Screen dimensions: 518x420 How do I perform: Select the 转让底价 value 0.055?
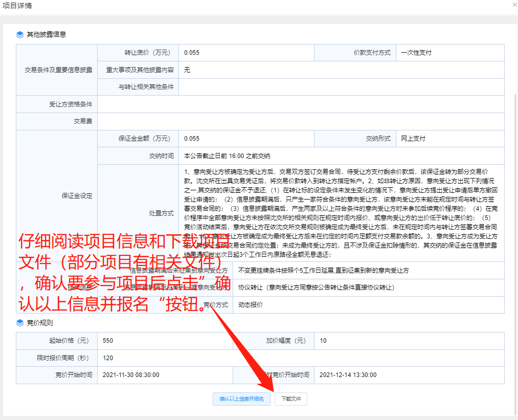tap(192, 53)
